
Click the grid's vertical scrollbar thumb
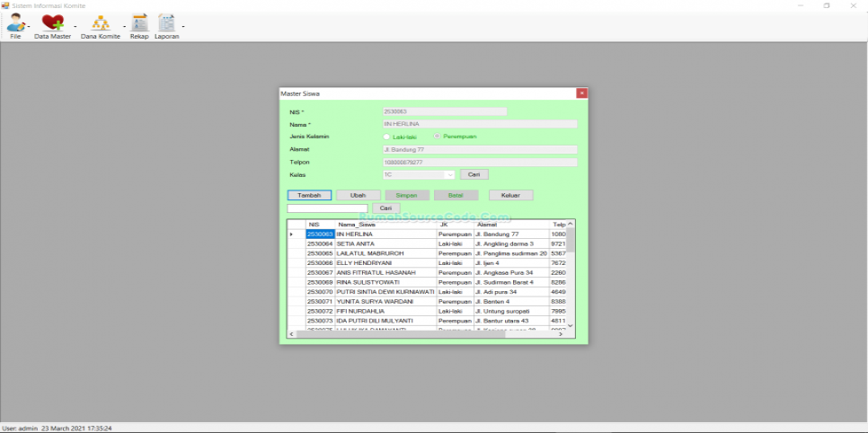571,239
